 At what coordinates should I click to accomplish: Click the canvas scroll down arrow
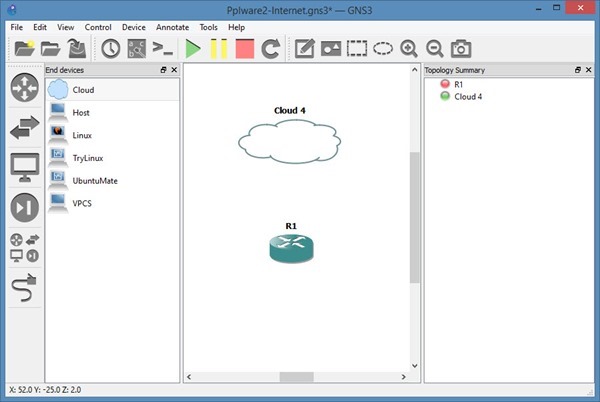click(x=414, y=366)
